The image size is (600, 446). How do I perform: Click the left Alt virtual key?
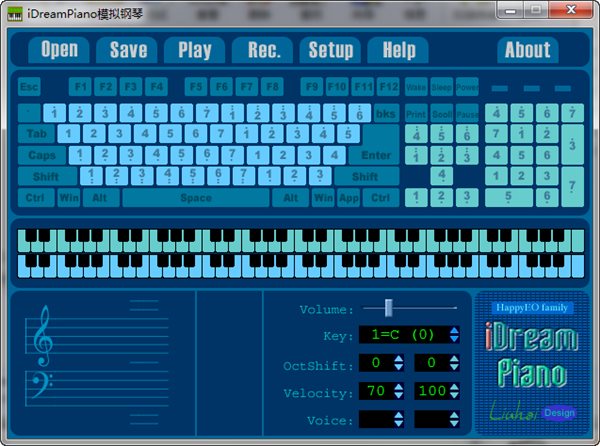point(99,198)
